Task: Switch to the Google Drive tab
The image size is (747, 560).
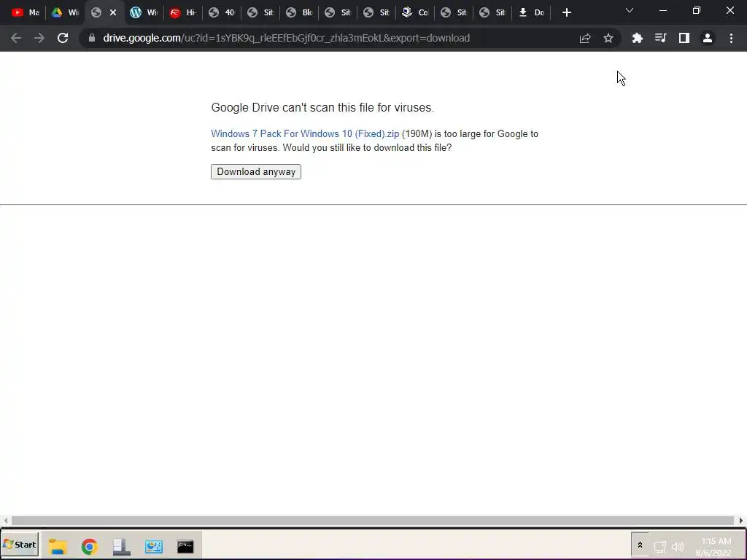Action: point(65,13)
